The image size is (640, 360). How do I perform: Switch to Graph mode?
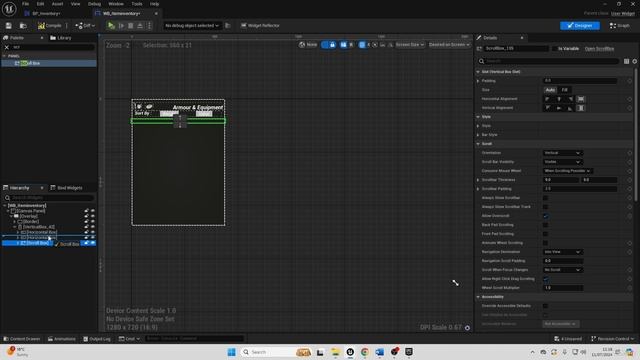[x=620, y=26]
